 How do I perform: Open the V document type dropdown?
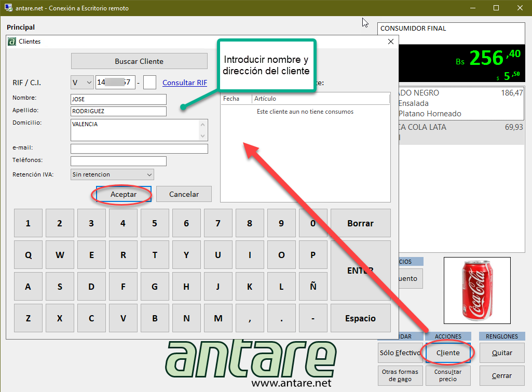point(82,82)
